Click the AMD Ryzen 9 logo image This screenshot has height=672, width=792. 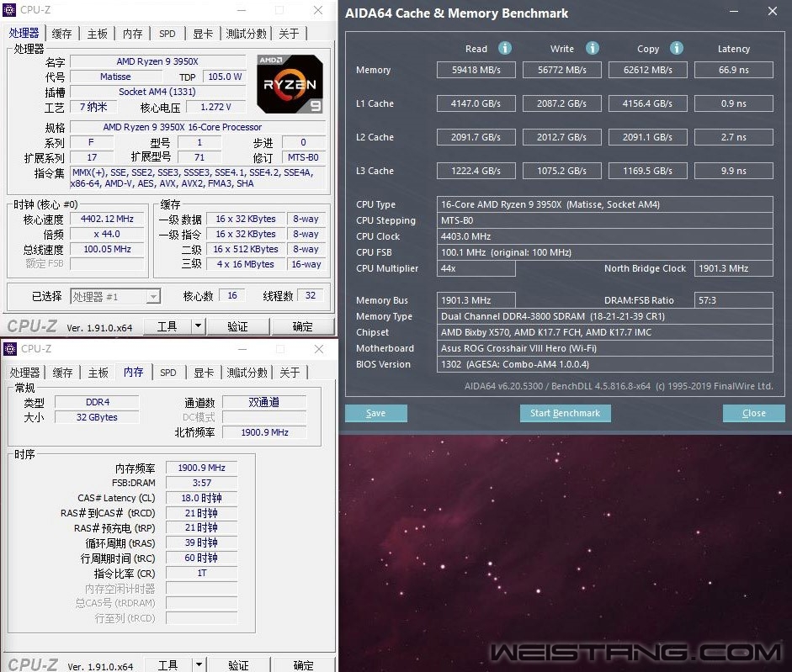click(290, 84)
